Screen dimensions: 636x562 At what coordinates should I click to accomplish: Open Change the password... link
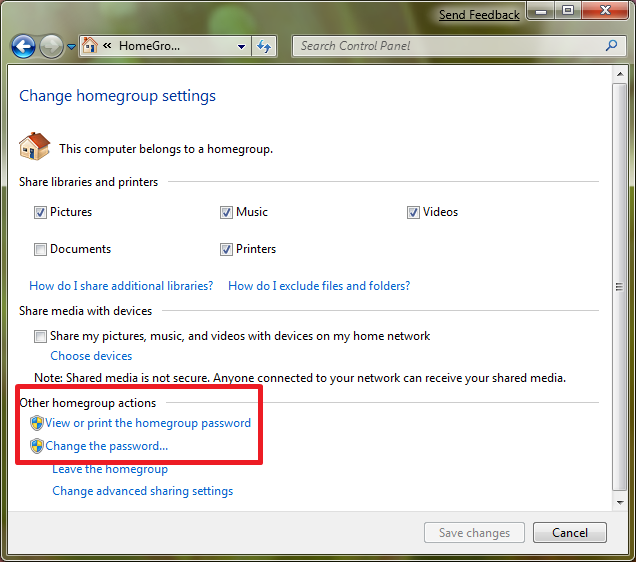(x=106, y=446)
